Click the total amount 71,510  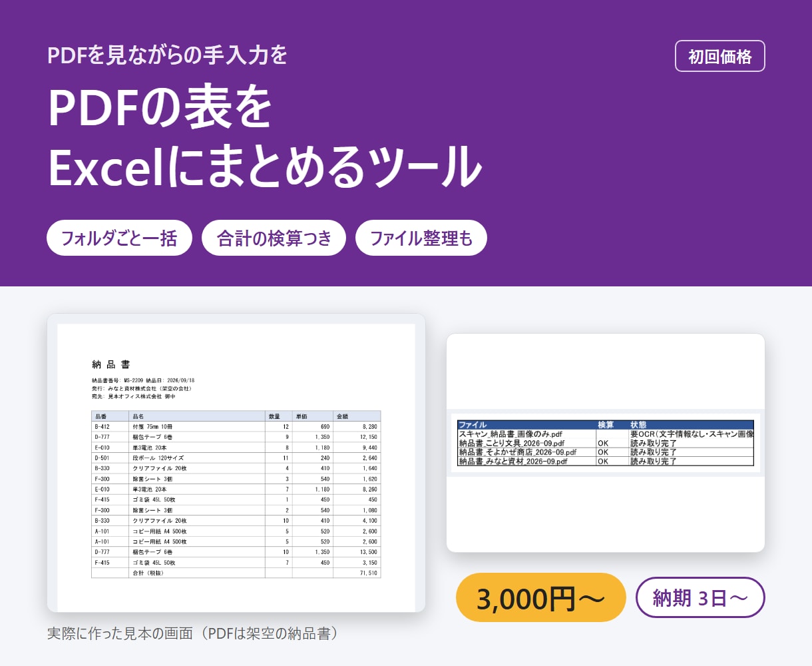369,573
